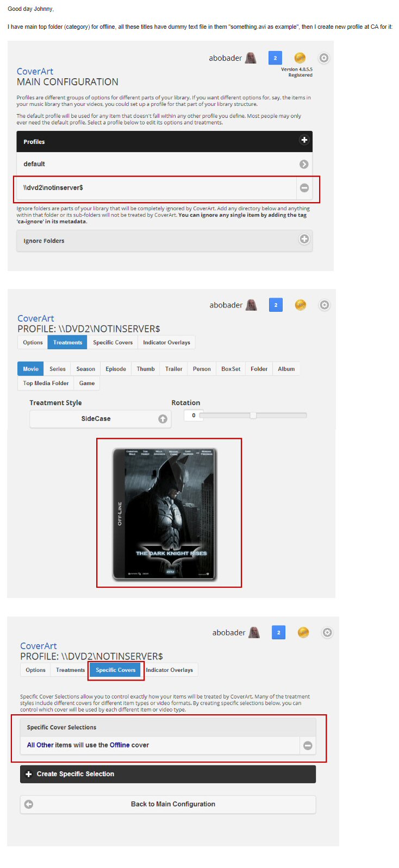Click the Rotation slider handle
This screenshot has height=868, width=399.
[x=253, y=416]
